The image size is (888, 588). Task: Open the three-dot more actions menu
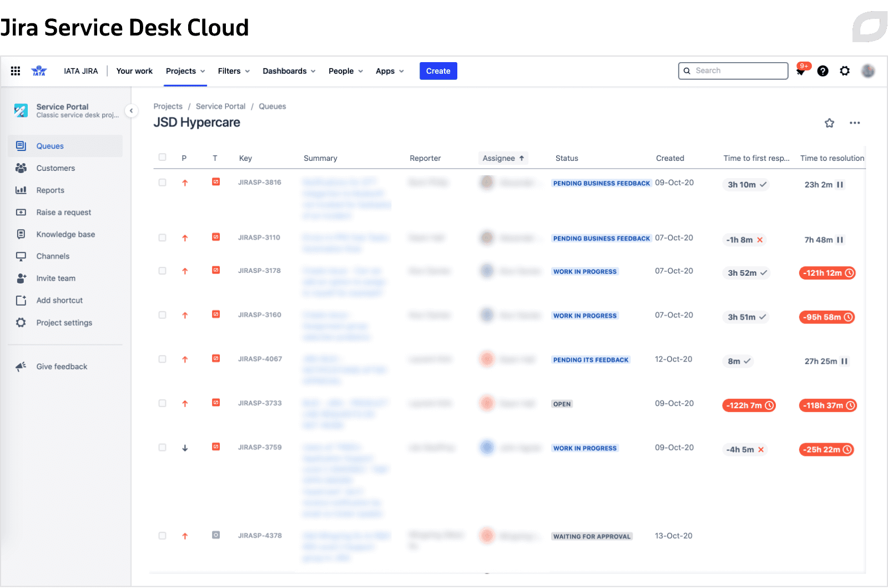(855, 123)
